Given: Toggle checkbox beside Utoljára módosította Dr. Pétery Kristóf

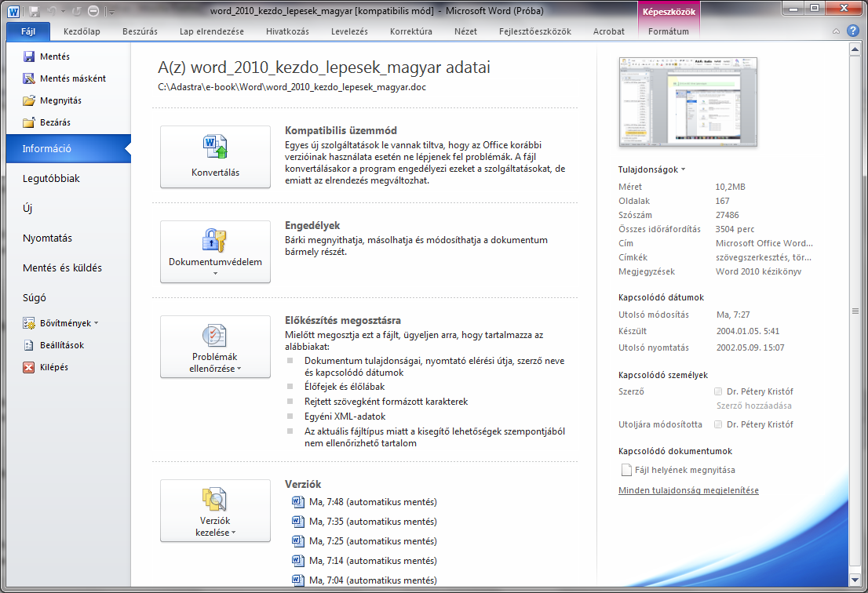Looking at the screenshot, I should (718, 425).
